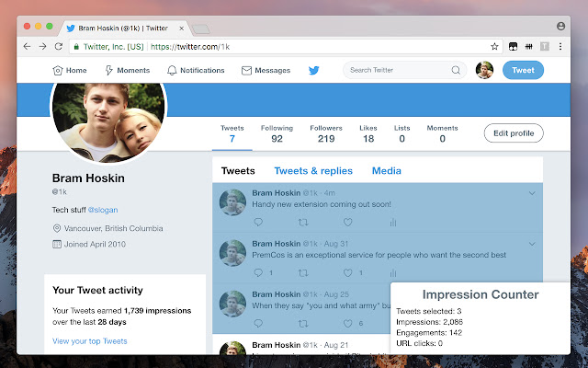Close the Twitter browser tab
This screenshot has height=368, width=588.
click(x=182, y=29)
